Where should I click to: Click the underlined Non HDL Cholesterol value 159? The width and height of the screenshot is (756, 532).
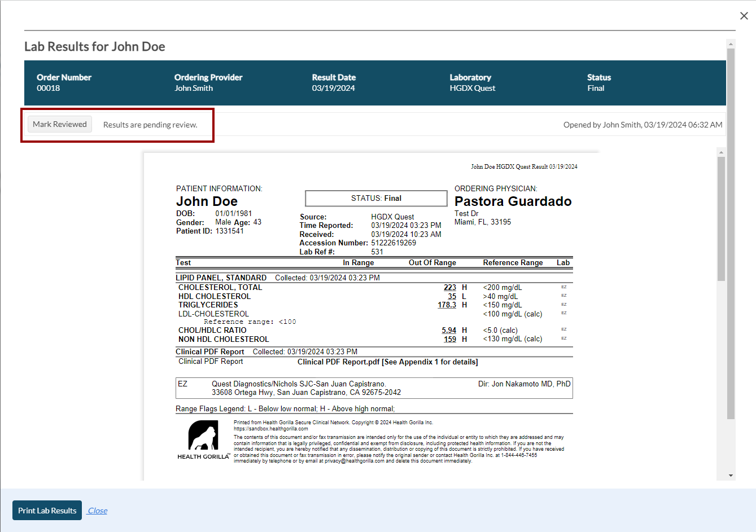(x=449, y=340)
